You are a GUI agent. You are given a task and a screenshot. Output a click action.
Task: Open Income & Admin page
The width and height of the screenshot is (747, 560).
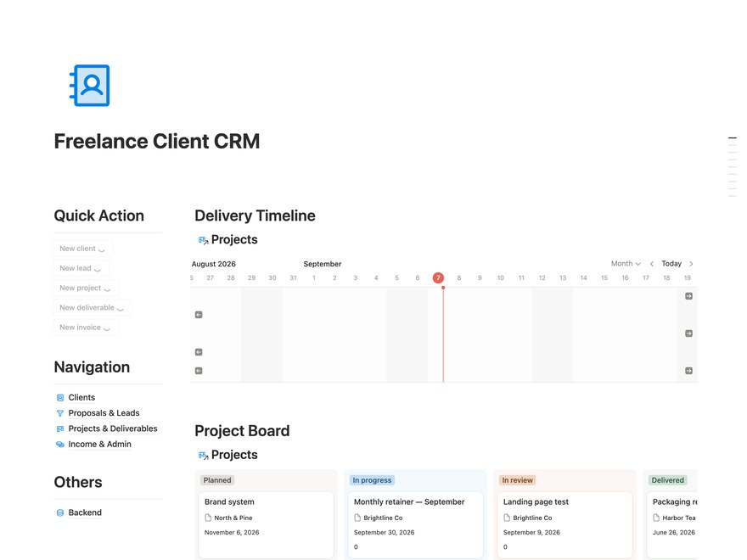tap(99, 445)
